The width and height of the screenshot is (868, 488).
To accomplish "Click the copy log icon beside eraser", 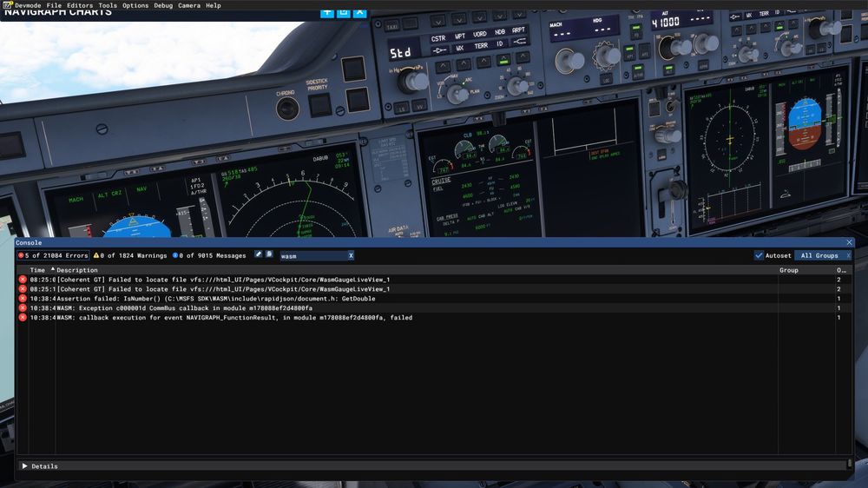I will click(x=269, y=255).
